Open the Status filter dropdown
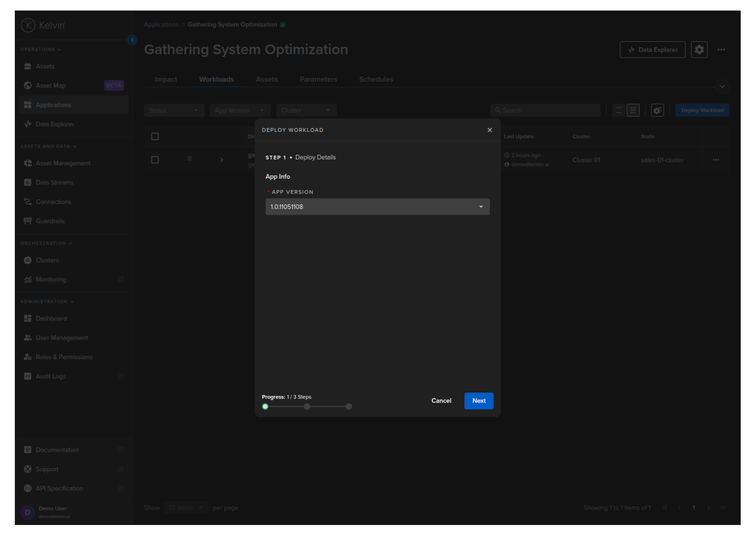This screenshot has width=756, height=536. tap(174, 111)
